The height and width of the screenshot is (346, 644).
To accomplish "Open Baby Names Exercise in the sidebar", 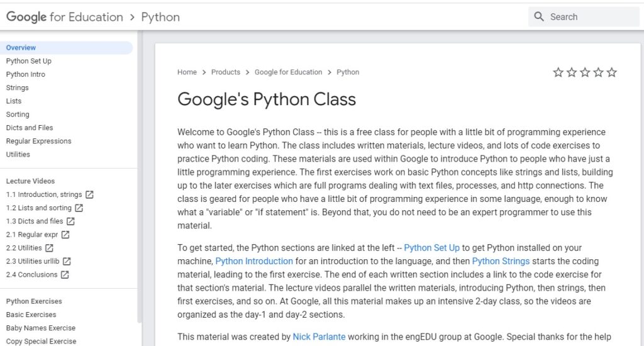I will click(x=41, y=328).
